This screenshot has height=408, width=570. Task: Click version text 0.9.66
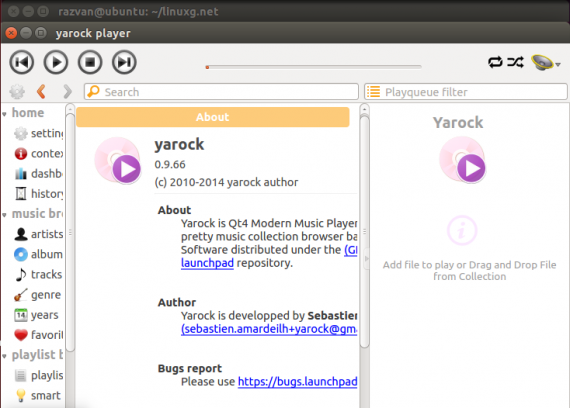point(170,164)
